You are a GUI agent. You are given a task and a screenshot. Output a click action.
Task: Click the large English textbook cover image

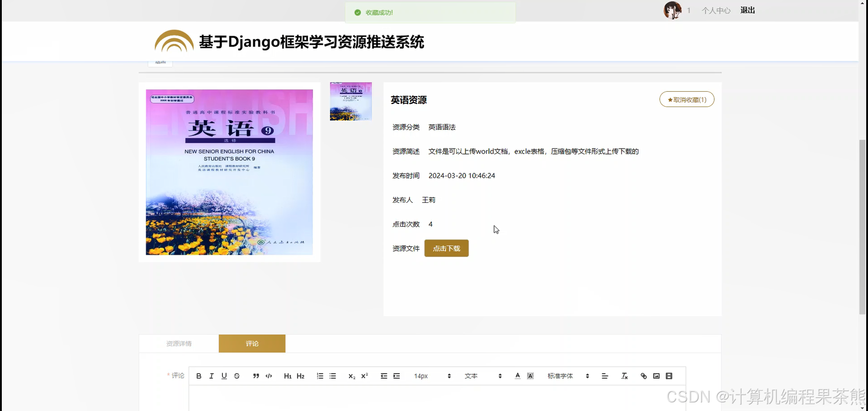click(x=229, y=172)
